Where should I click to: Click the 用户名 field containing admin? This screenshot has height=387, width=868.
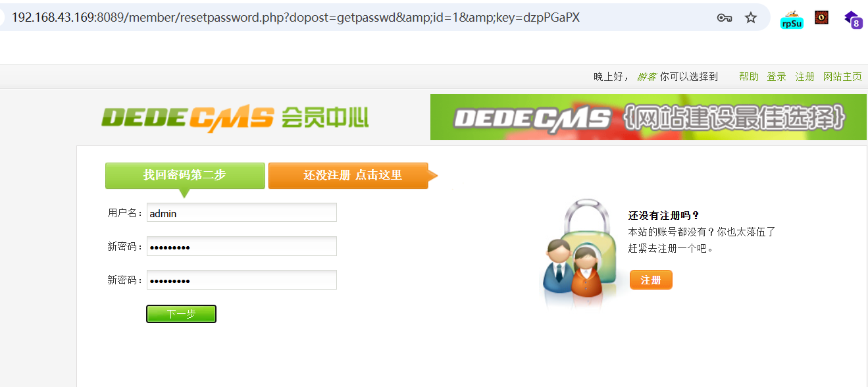tap(242, 213)
